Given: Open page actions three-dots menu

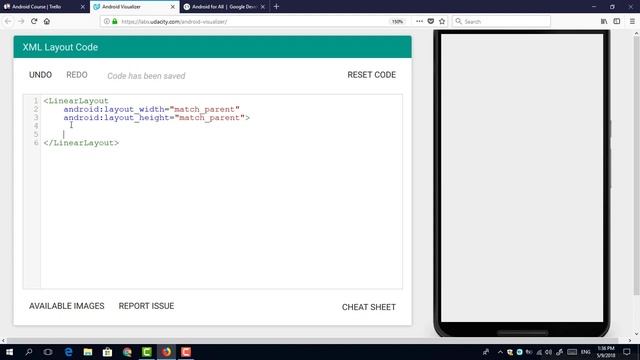Looking at the screenshot, I should click(419, 21).
